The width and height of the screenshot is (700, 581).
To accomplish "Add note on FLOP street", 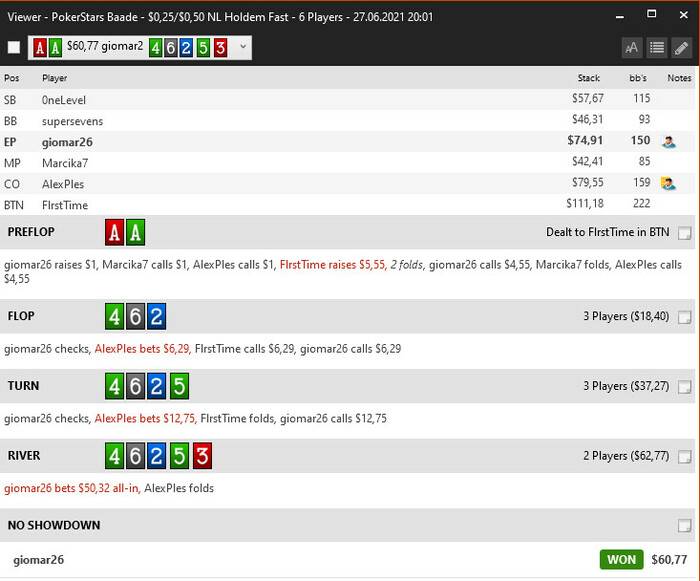I will click(684, 317).
